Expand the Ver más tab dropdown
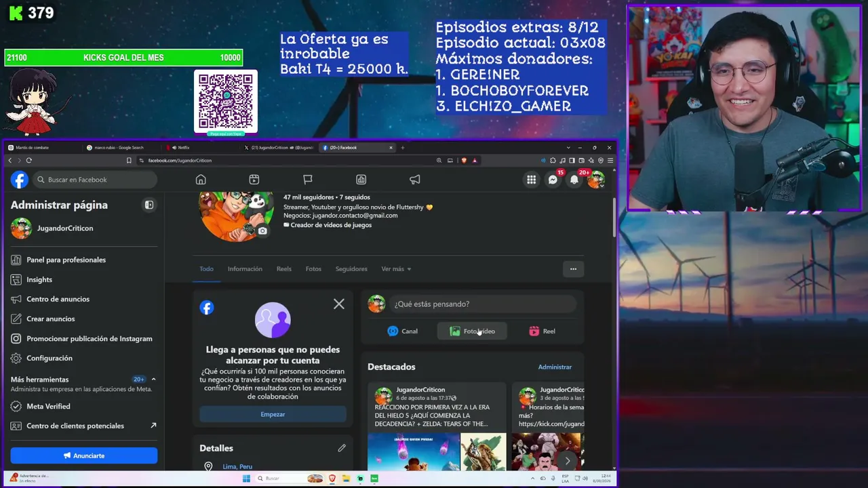 [x=396, y=269]
